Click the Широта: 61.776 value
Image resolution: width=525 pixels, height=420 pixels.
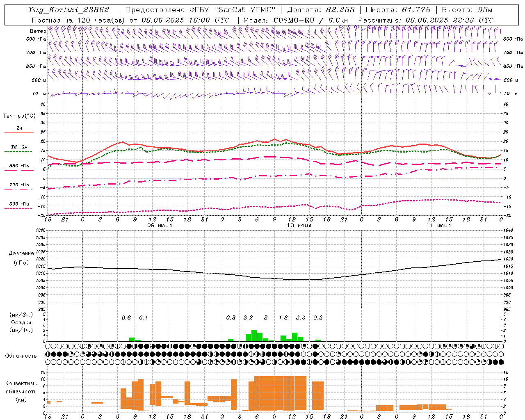click(x=398, y=10)
